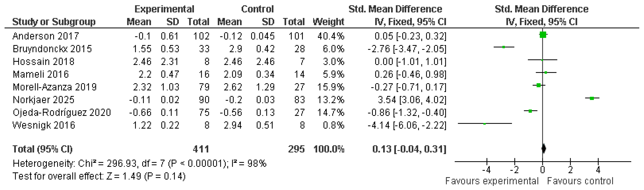The height and width of the screenshot is (190, 644).
Task: Click the Total (95% CI) row label
Action: coord(42,149)
